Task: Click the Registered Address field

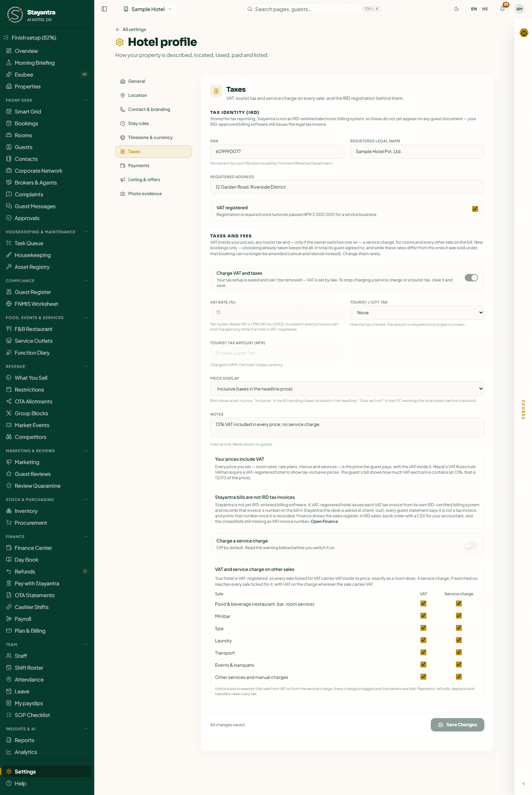Action: pyautogui.click(x=347, y=187)
